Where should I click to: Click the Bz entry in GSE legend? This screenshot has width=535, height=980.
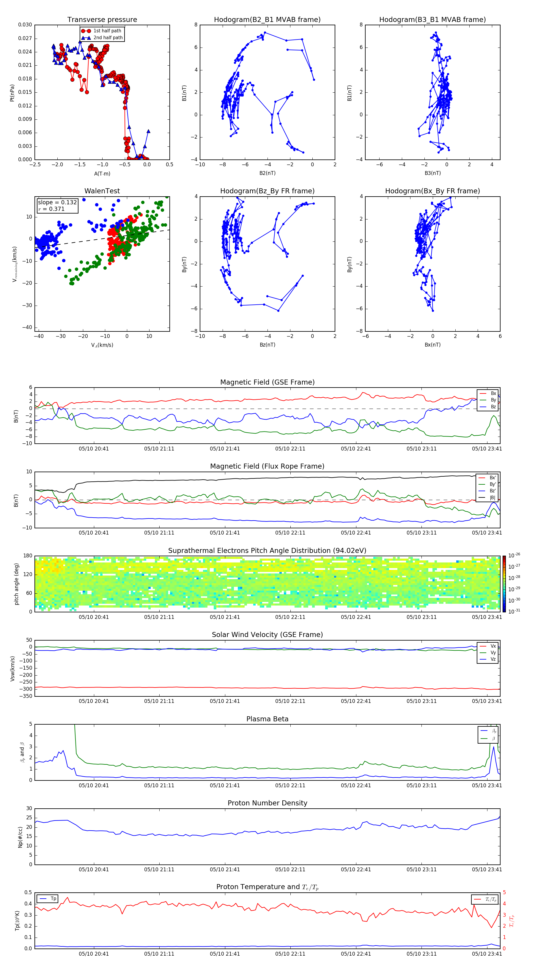(x=488, y=407)
